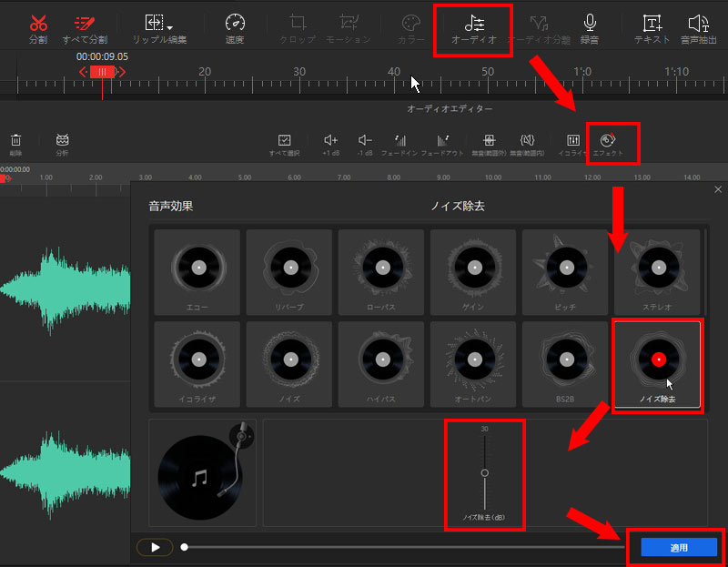The width and height of the screenshot is (728, 567).
Task: Click the 音声抽出 (audio extract) icon
Action: (698, 24)
